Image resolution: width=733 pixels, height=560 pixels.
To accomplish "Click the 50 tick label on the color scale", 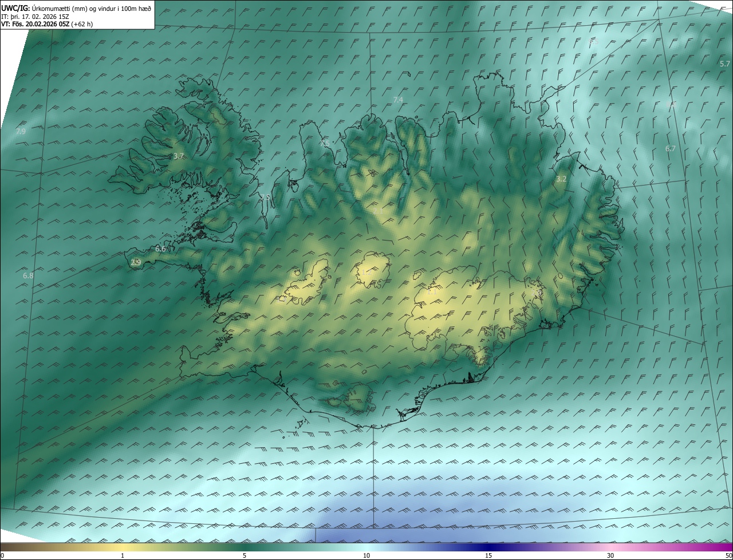I will (728, 555).
